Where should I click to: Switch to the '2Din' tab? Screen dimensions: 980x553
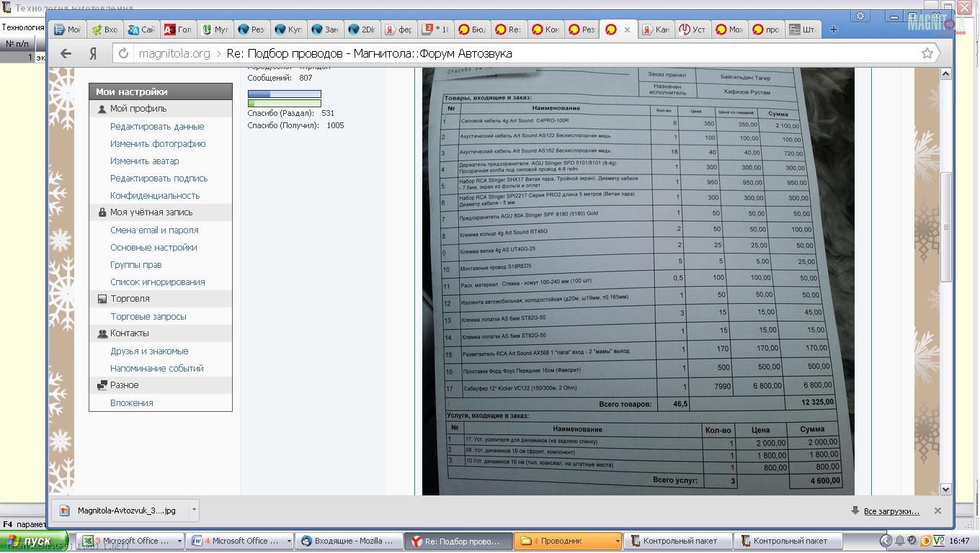pyautogui.click(x=362, y=30)
